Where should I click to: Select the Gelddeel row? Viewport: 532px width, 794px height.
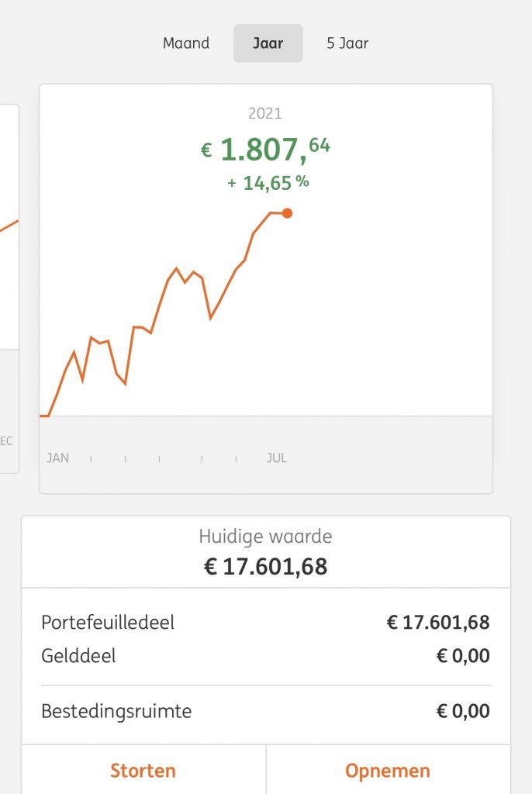click(265, 656)
